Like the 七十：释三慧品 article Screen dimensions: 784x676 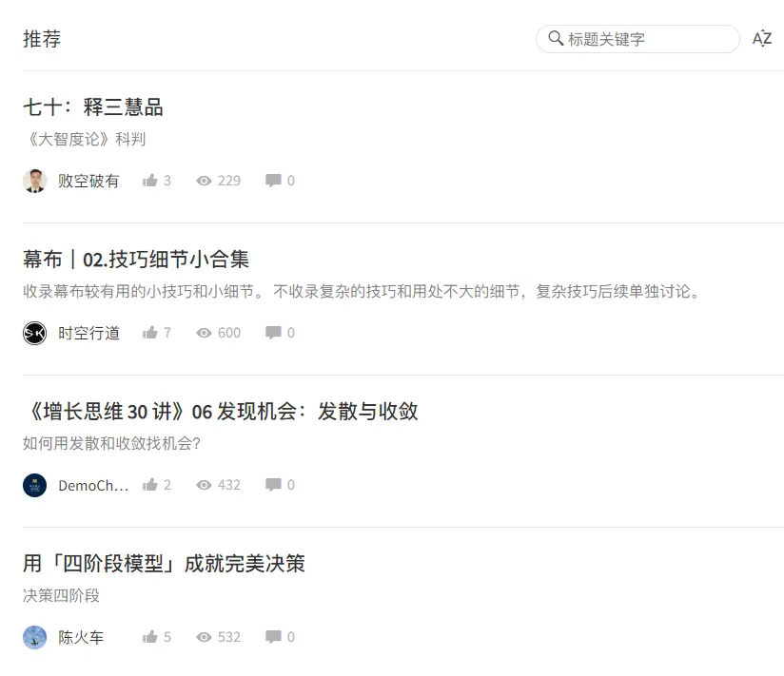pyautogui.click(x=150, y=181)
